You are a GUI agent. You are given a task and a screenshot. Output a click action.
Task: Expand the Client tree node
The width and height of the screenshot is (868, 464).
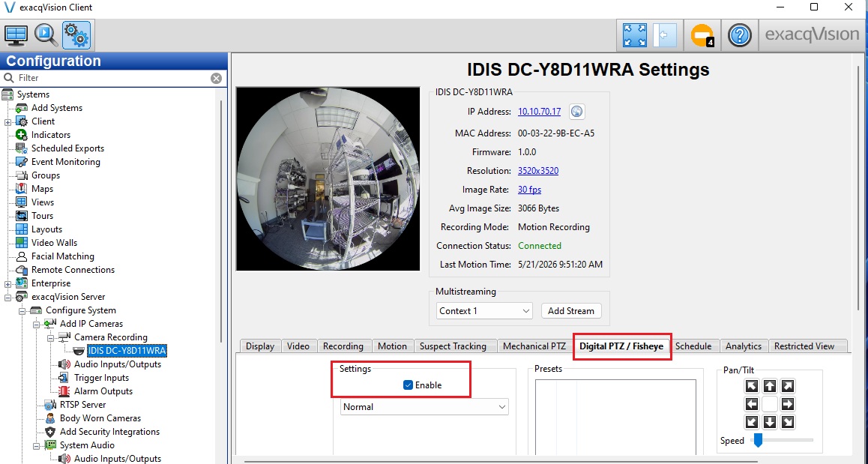click(7, 122)
